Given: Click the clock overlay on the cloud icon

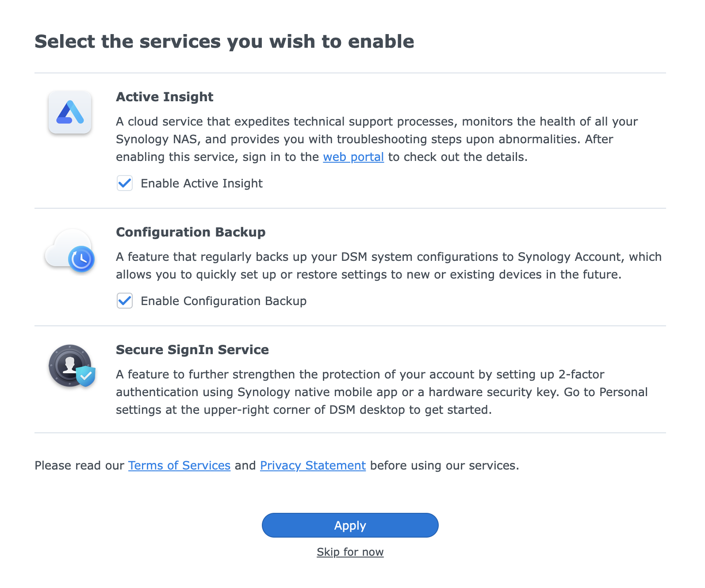Looking at the screenshot, I should pos(81,260).
